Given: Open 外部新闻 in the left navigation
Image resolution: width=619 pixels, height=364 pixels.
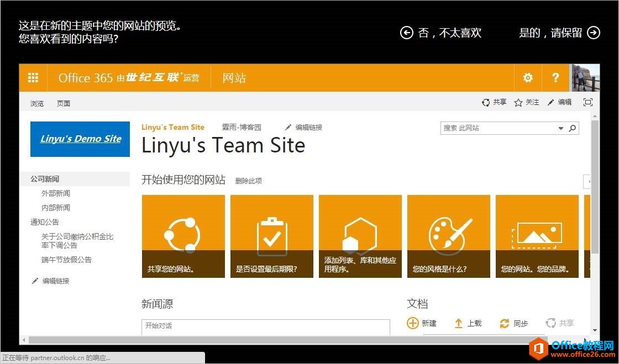Looking at the screenshot, I should (56, 193).
